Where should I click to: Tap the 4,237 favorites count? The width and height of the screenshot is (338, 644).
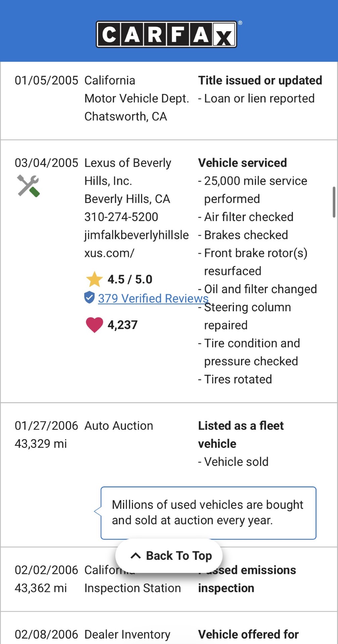click(x=123, y=325)
